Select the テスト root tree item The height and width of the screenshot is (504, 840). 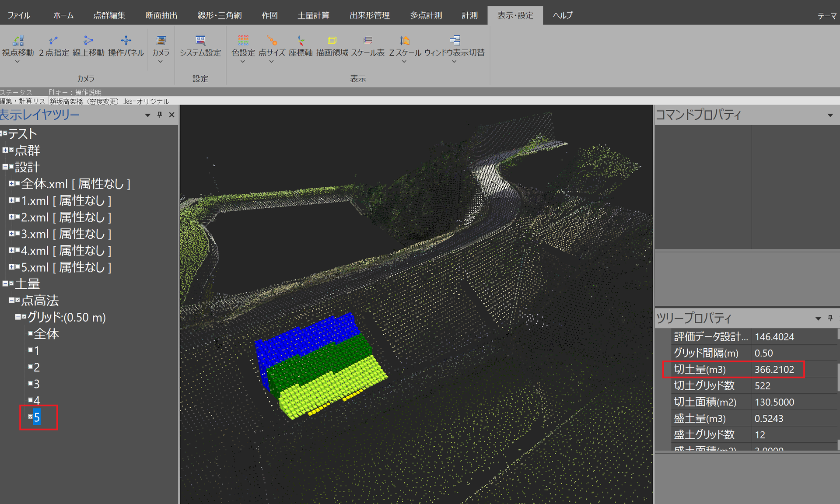tap(22, 133)
